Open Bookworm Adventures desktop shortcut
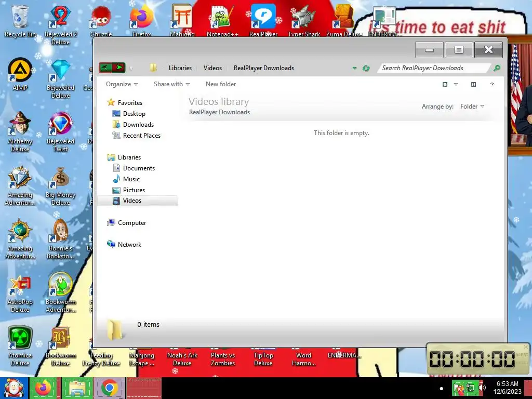Viewport: 532px width, 399px height. pos(61,292)
